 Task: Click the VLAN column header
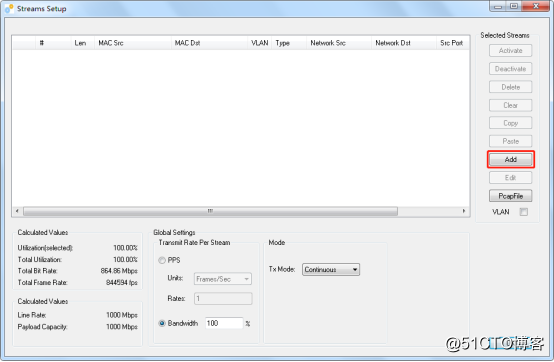tap(259, 43)
